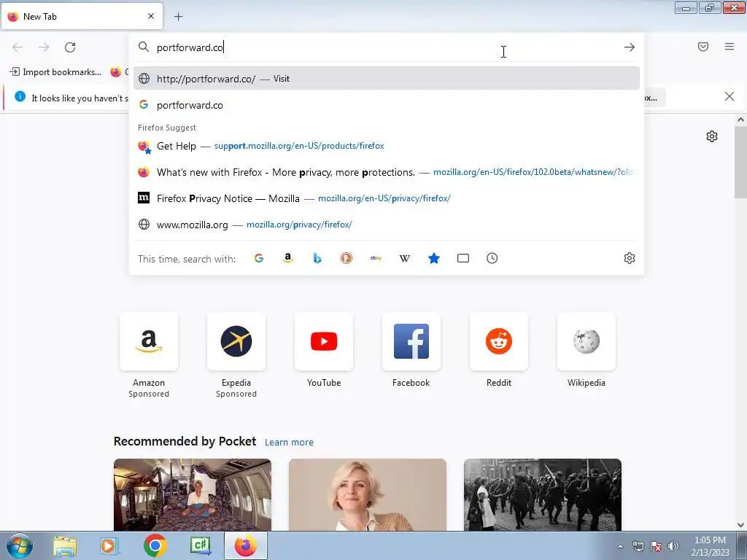Image resolution: width=747 pixels, height=560 pixels.
Task: Search with Wikipedia one-off icon
Action: [404, 258]
